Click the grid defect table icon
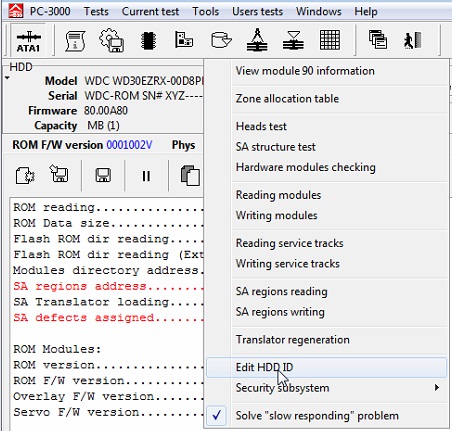Screen dimensions: 452x431 tap(330, 40)
